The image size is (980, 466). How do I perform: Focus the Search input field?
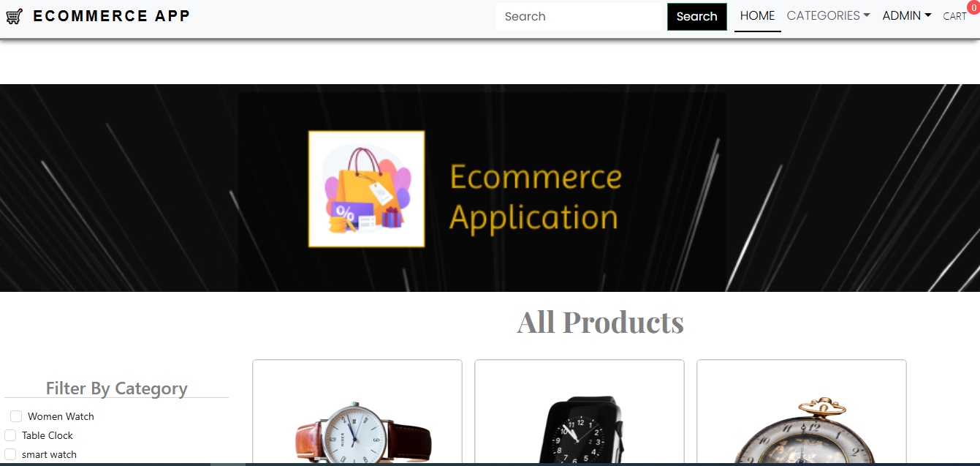579,17
